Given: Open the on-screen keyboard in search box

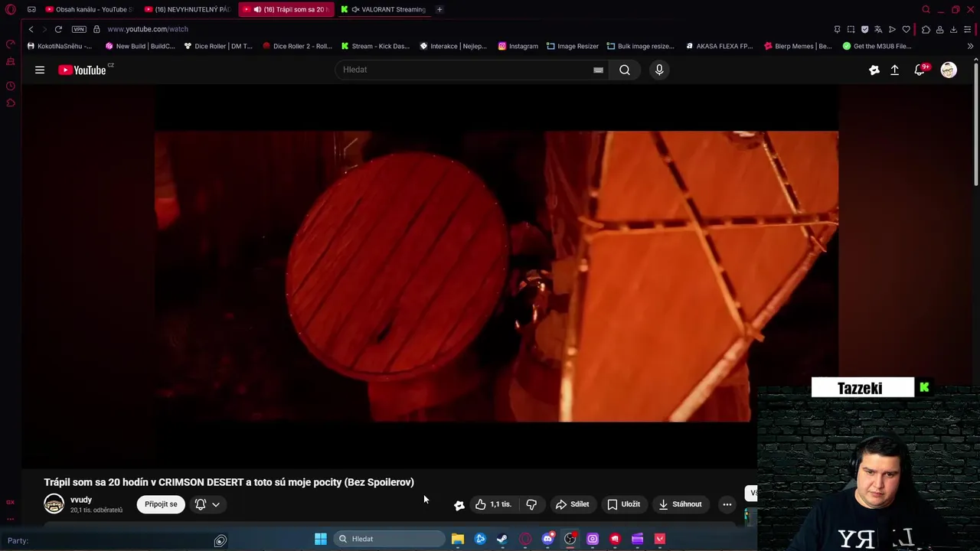Looking at the screenshot, I should (x=598, y=70).
